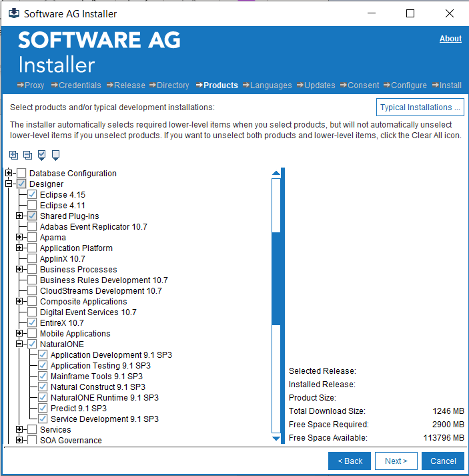Minimize the installer window
Image resolution: width=469 pixels, height=476 pixels.
tap(372, 13)
